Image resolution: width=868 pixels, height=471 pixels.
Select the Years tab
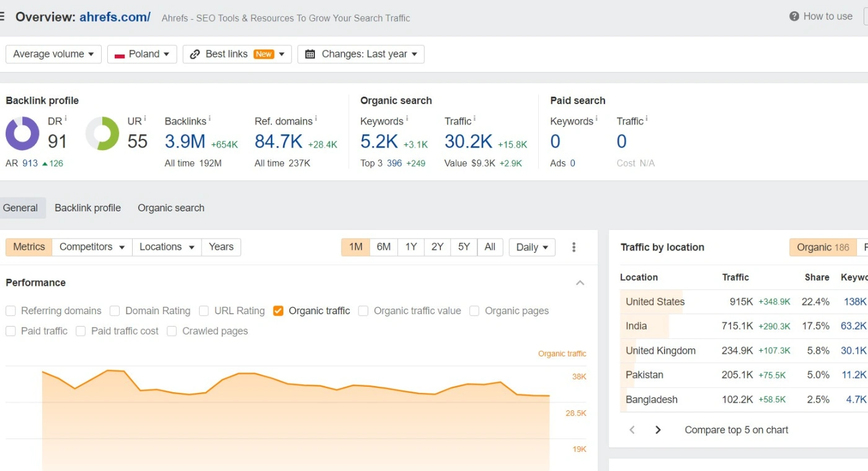(x=221, y=247)
